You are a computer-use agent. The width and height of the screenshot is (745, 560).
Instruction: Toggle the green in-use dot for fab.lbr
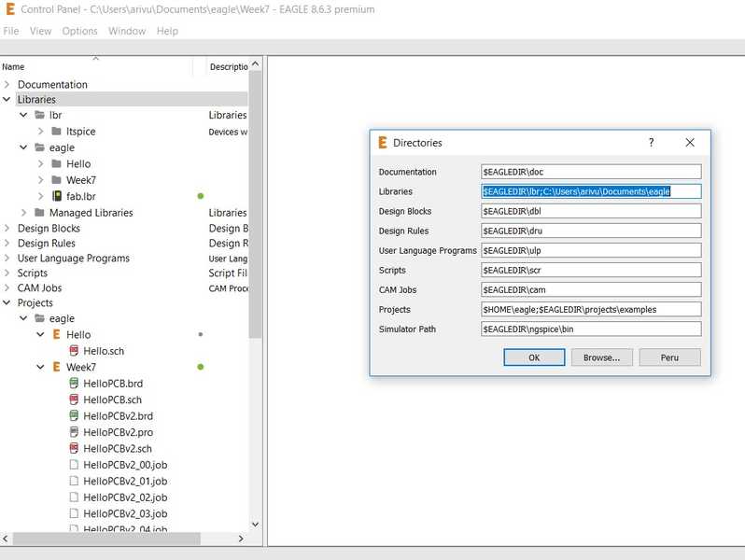(201, 196)
